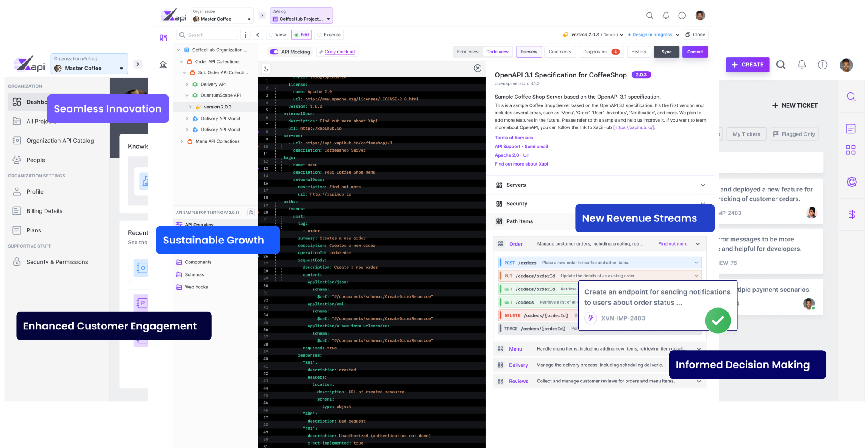Click large info icon in right window
868x448 pixels.
(x=823, y=65)
